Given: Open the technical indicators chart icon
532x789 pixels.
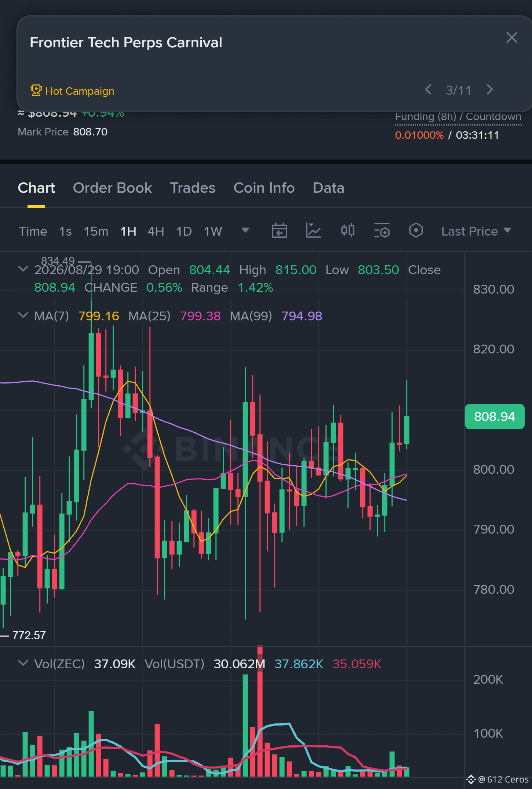Looking at the screenshot, I should click(314, 230).
